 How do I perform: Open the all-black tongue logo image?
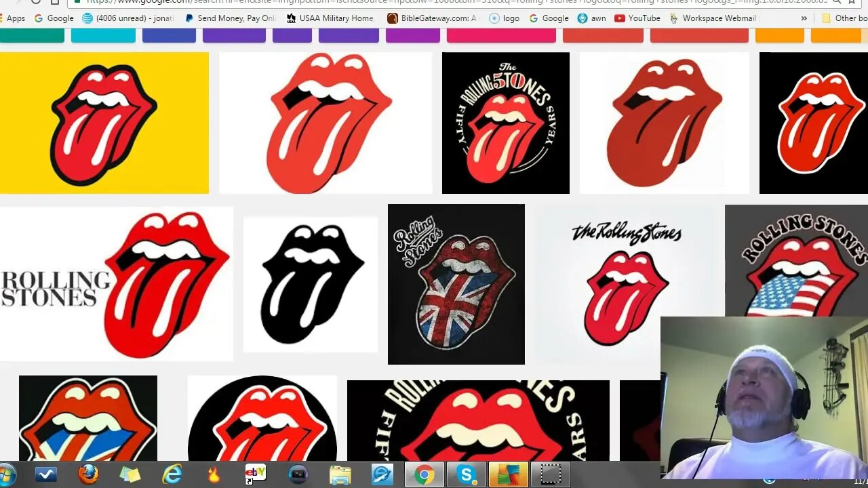(x=311, y=285)
